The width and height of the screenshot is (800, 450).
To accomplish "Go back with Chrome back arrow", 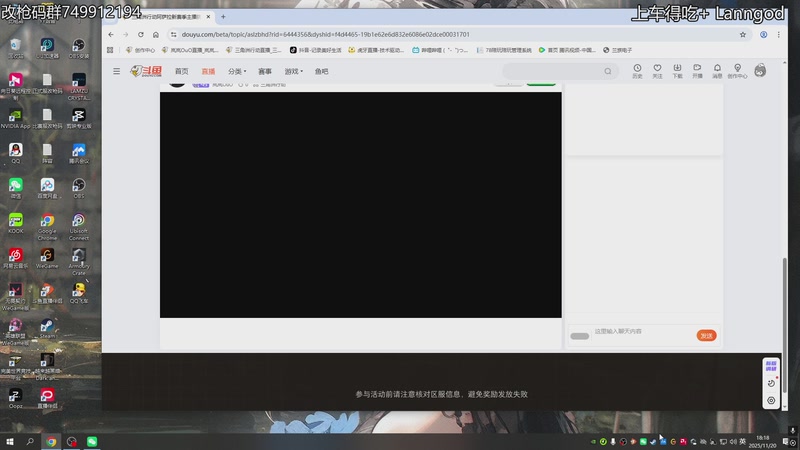I will tap(111, 35).
